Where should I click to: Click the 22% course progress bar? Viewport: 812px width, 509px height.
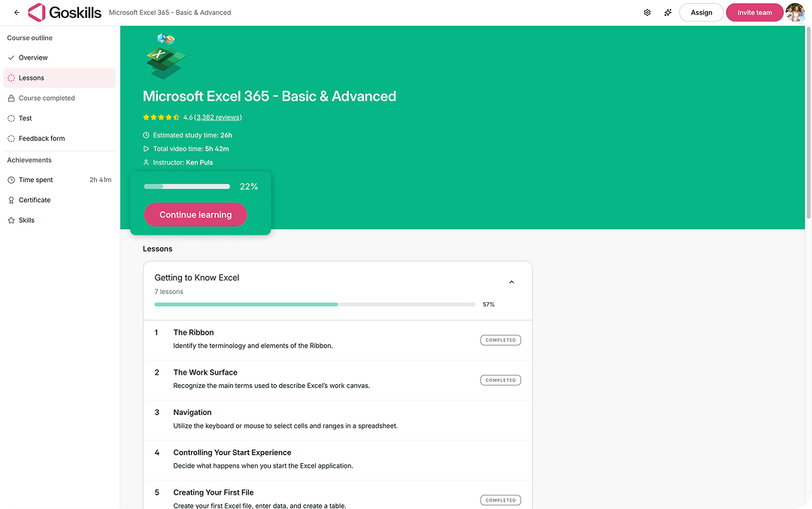pos(187,186)
